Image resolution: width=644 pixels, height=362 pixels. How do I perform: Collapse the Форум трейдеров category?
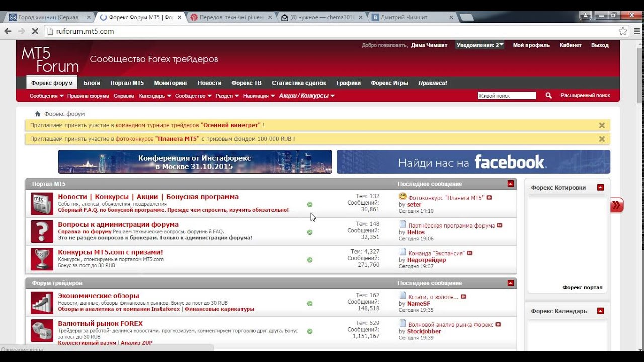tap(511, 283)
